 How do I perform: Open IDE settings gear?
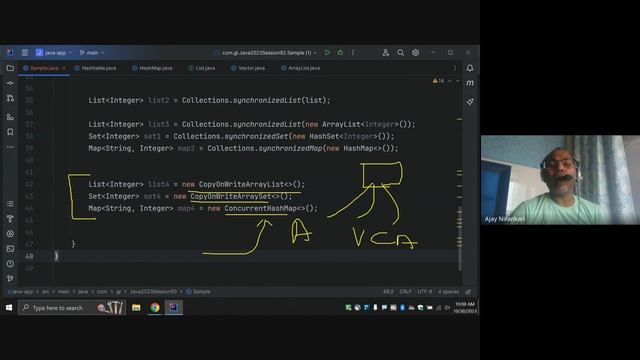click(x=416, y=53)
